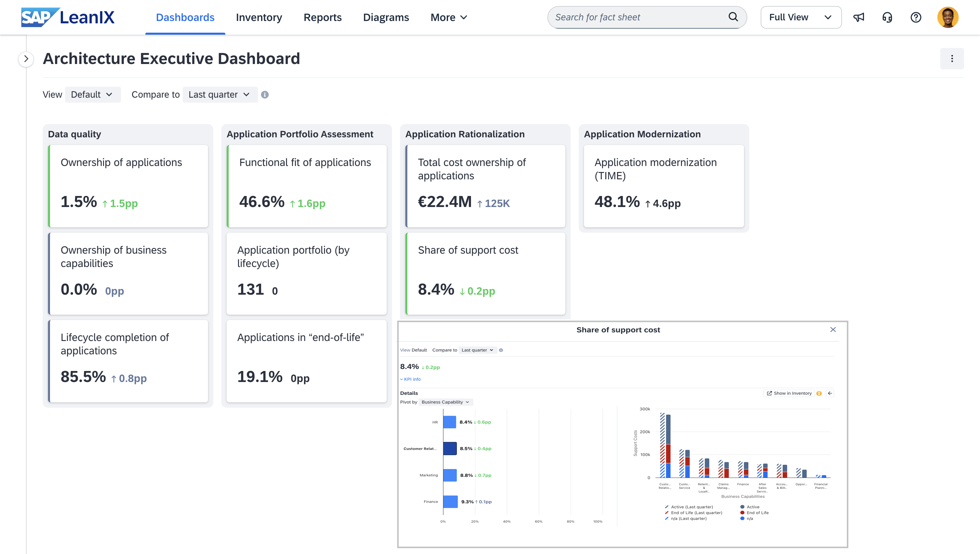This screenshot has height=554, width=980.
Task: Toggle the Active legend series in the chart
Action: pos(752,507)
